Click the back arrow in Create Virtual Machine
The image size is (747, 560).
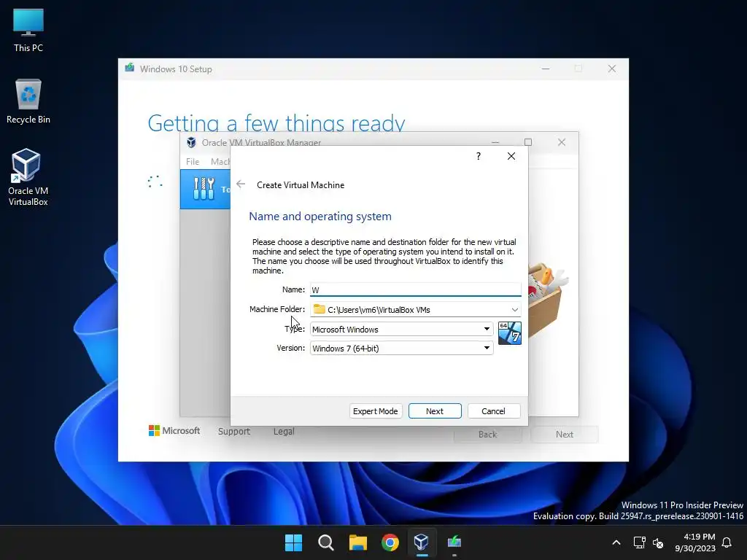click(241, 184)
